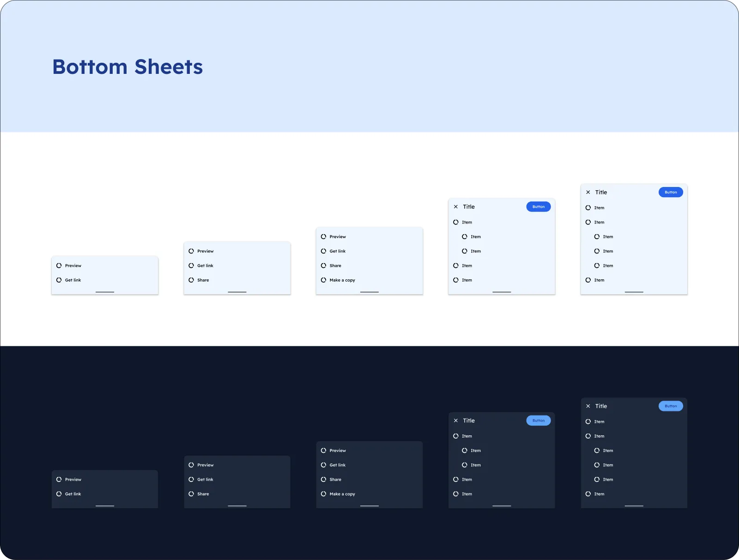The height and width of the screenshot is (560, 739).
Task: Select the Preview icon in the two-item light sheet
Action: click(x=59, y=265)
